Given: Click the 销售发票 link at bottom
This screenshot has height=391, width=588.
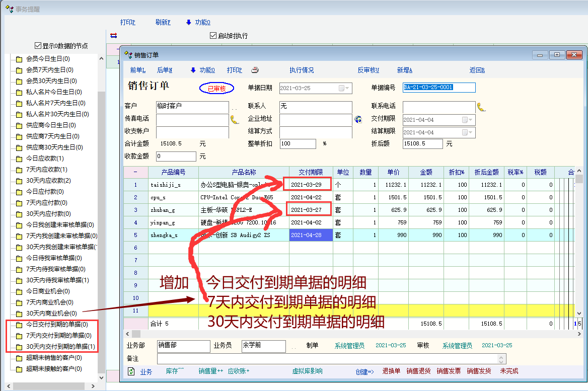Looking at the screenshot, I should coord(449,371).
